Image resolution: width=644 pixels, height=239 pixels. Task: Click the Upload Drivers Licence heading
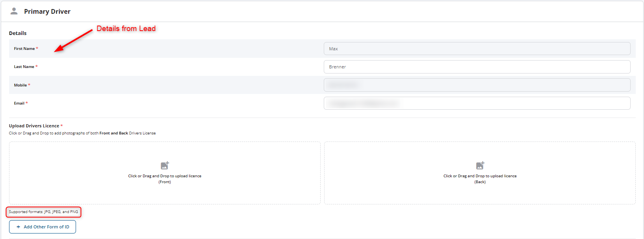(34, 126)
